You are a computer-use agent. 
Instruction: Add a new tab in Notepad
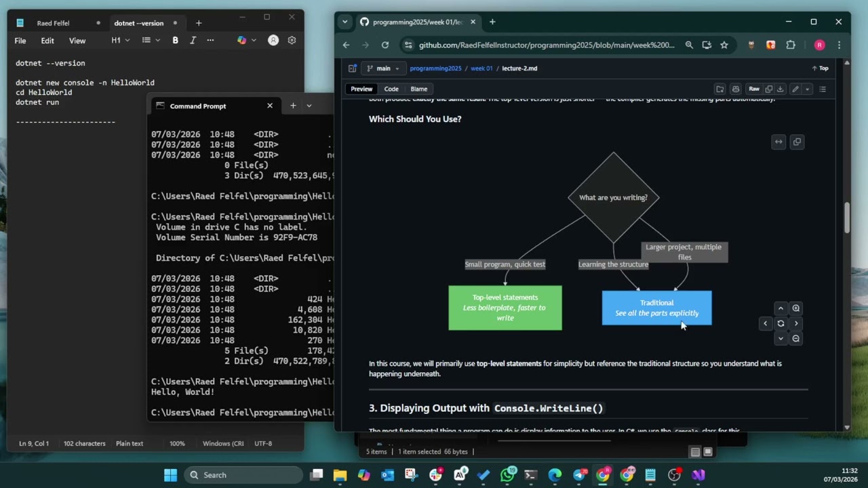pos(199,23)
